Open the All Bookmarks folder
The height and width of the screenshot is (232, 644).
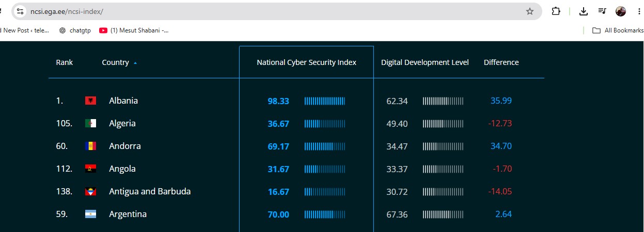click(617, 30)
